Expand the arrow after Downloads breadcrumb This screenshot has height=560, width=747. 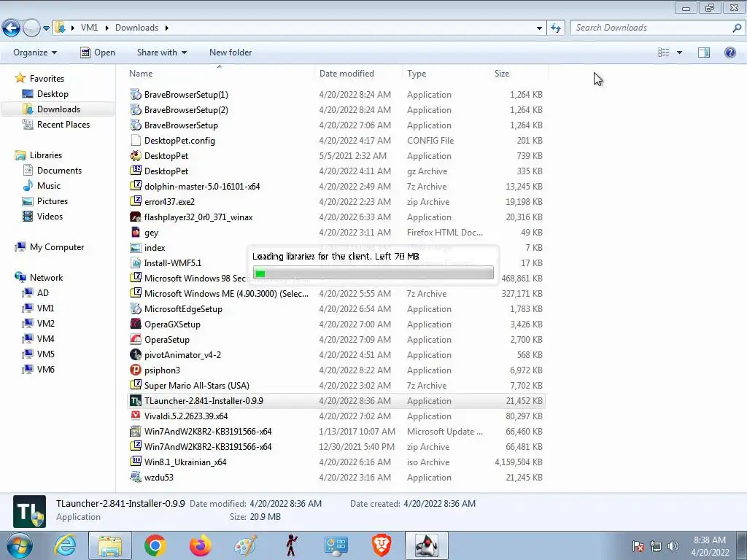(167, 28)
